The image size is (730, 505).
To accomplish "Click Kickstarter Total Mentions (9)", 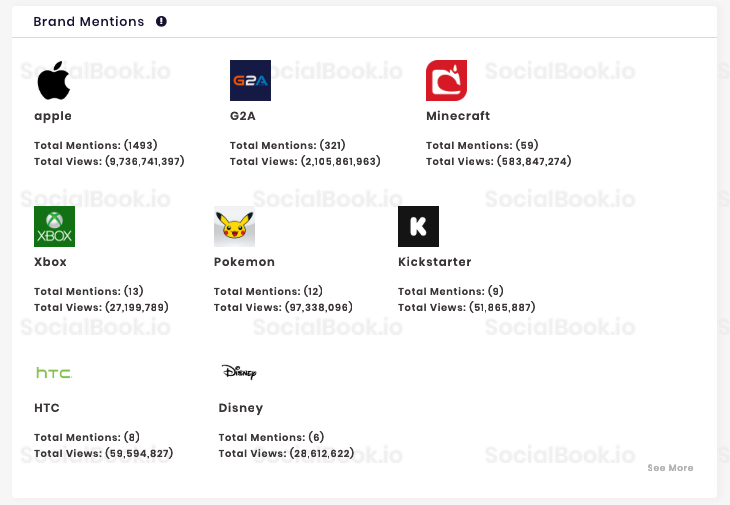I will tap(450, 291).
